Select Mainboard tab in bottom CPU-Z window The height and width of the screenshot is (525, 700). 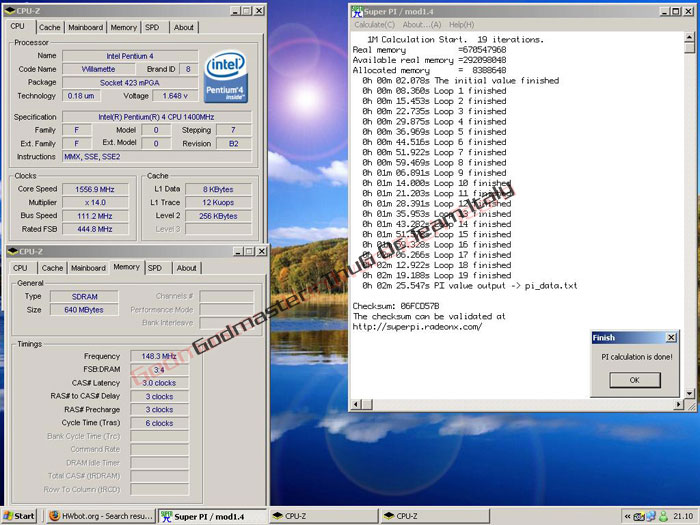[88, 268]
